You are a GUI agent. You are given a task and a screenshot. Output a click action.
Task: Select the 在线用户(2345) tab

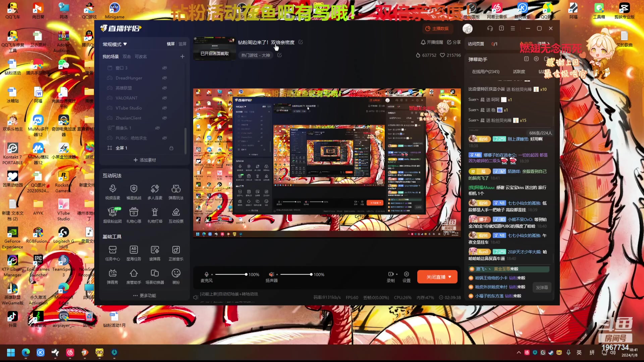(486, 72)
